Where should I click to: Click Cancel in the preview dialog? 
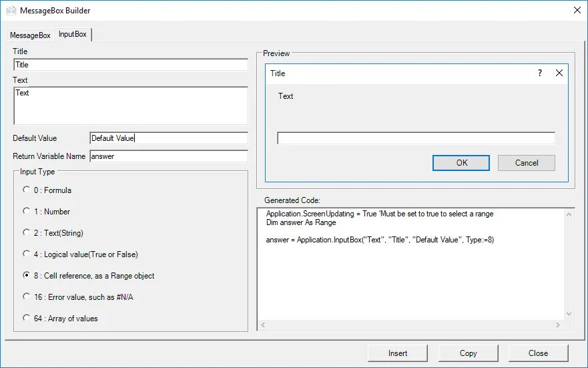527,163
